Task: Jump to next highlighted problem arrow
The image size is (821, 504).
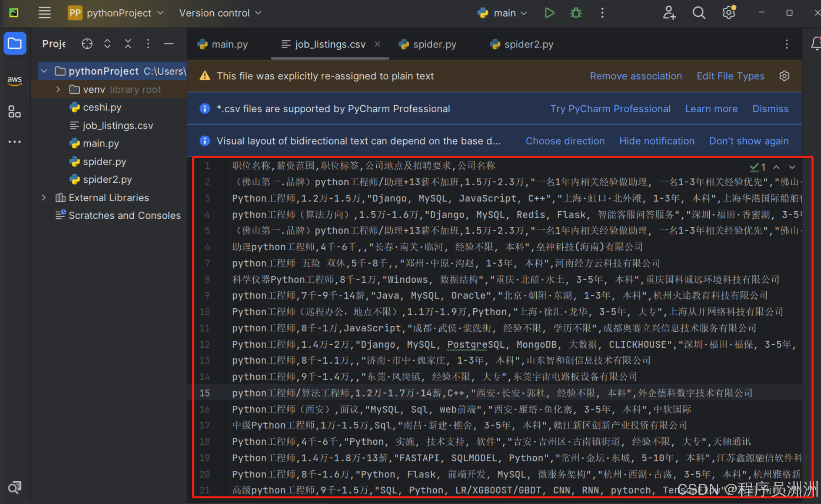Action: click(x=792, y=167)
